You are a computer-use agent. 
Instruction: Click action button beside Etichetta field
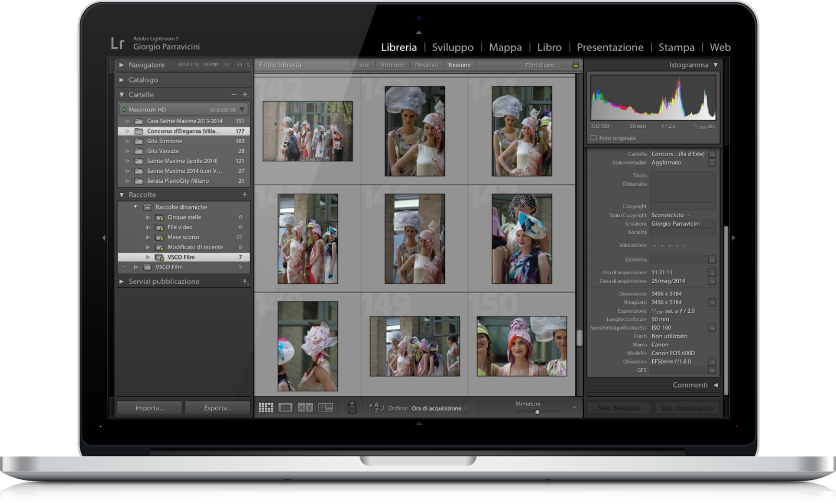click(712, 260)
